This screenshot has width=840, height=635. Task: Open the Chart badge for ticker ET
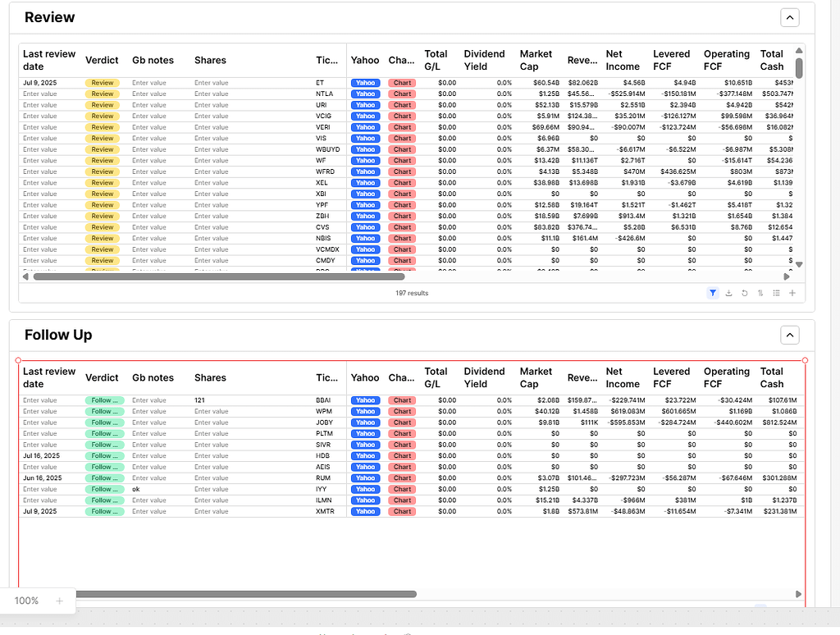click(402, 82)
